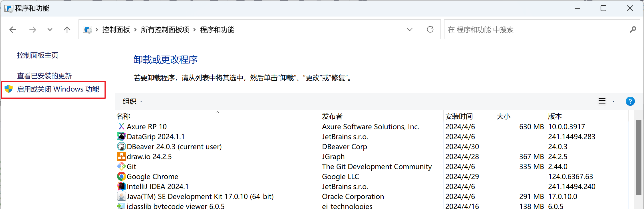This screenshot has height=209, width=644.
Task: Click the draw.io 24.2.5 icon
Action: click(121, 156)
